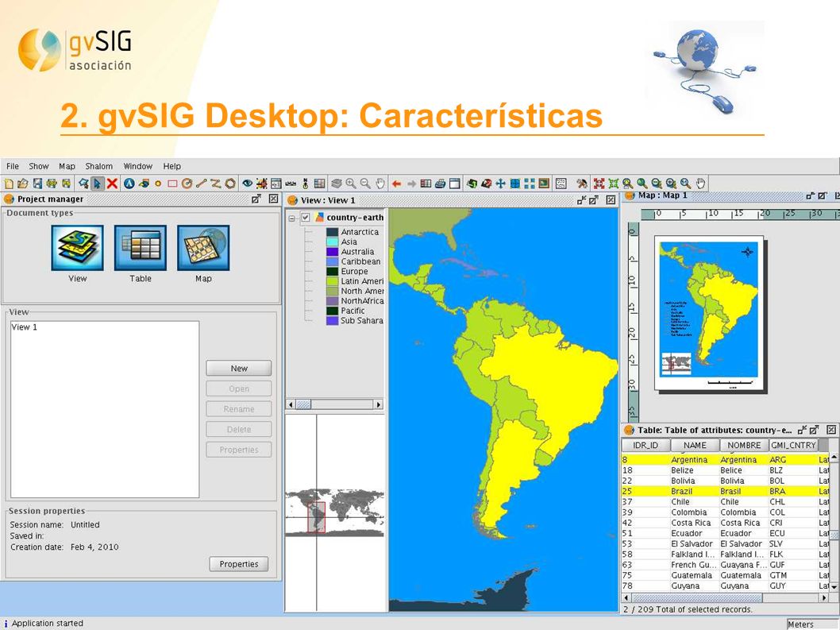Image resolution: width=840 pixels, height=630 pixels.
Task: Click the red X delete icon
Action: pyautogui.click(x=112, y=184)
